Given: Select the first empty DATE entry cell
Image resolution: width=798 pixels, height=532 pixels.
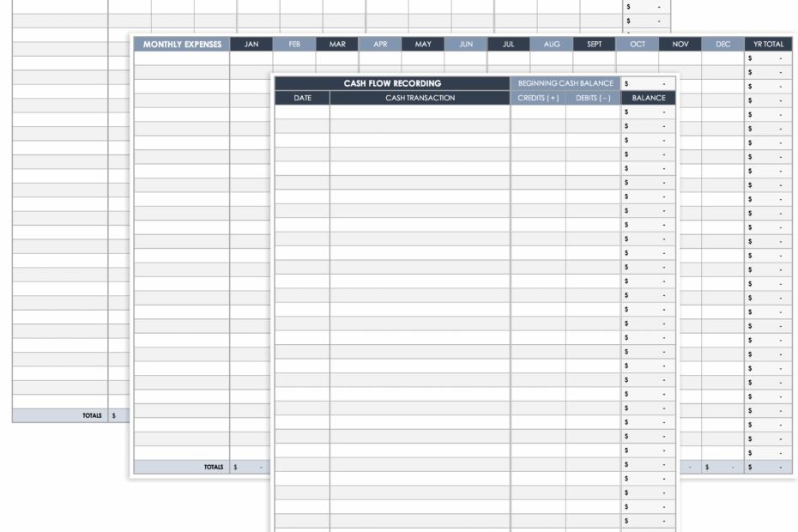Looking at the screenshot, I should click(302, 112).
